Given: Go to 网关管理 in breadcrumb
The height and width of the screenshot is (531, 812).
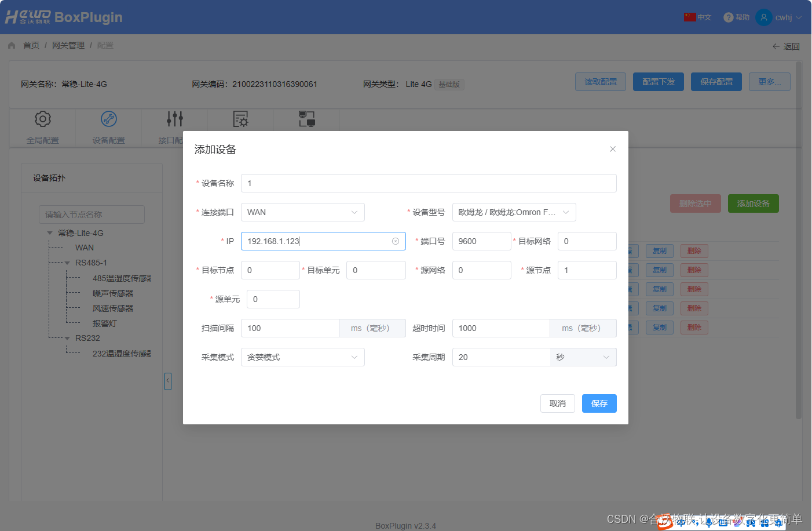Looking at the screenshot, I should [68, 45].
